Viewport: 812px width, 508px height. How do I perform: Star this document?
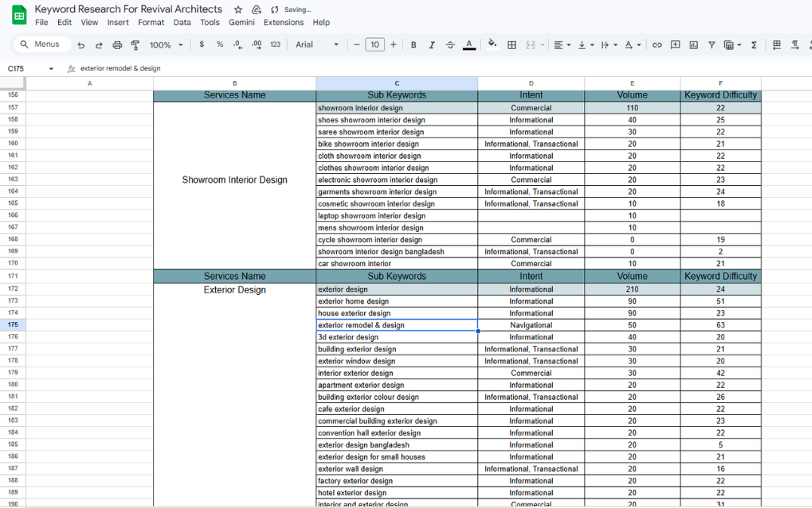(238, 10)
